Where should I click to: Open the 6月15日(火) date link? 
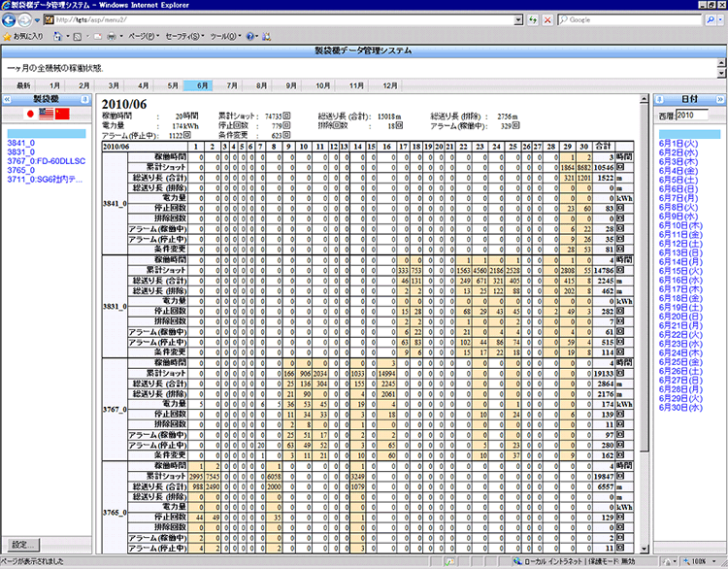click(679, 271)
